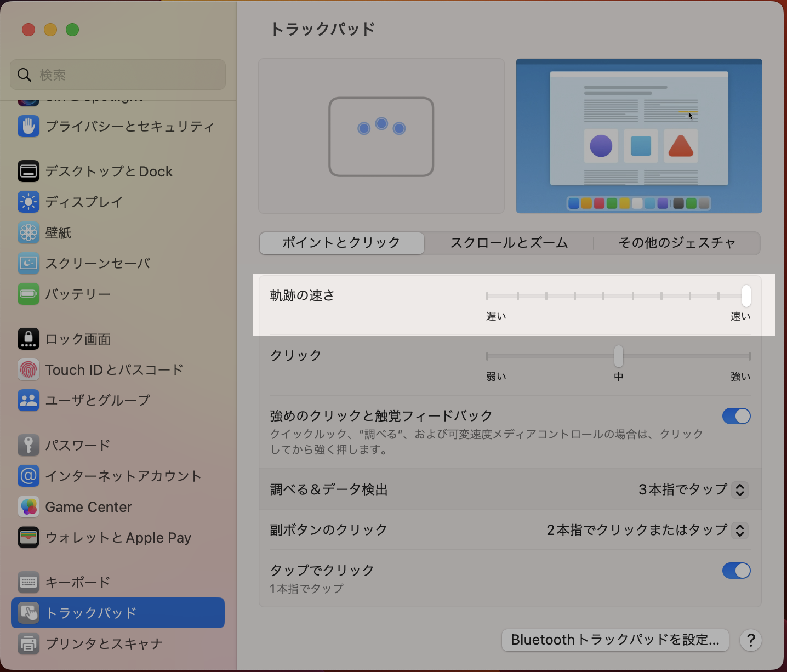Click the デスクトップとDock icon
787x672 pixels.
point(28,172)
